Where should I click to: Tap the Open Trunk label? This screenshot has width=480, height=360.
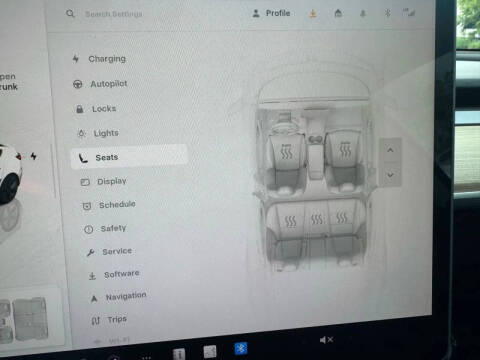(8, 82)
